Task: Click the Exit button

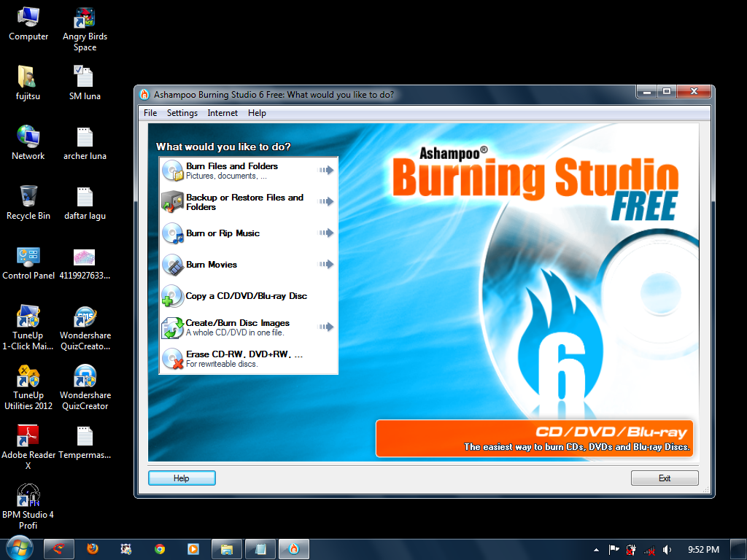Action: click(x=665, y=478)
